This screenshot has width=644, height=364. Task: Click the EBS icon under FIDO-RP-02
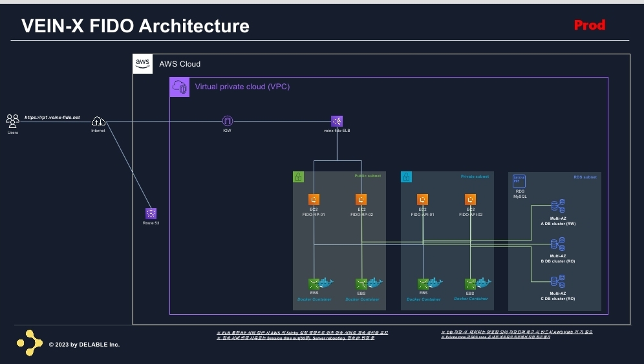[361, 284]
